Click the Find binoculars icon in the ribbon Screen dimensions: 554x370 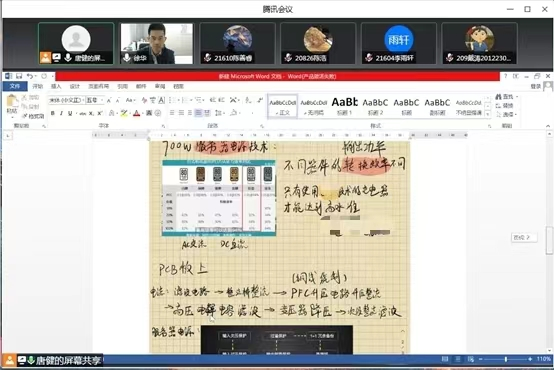pos(499,97)
